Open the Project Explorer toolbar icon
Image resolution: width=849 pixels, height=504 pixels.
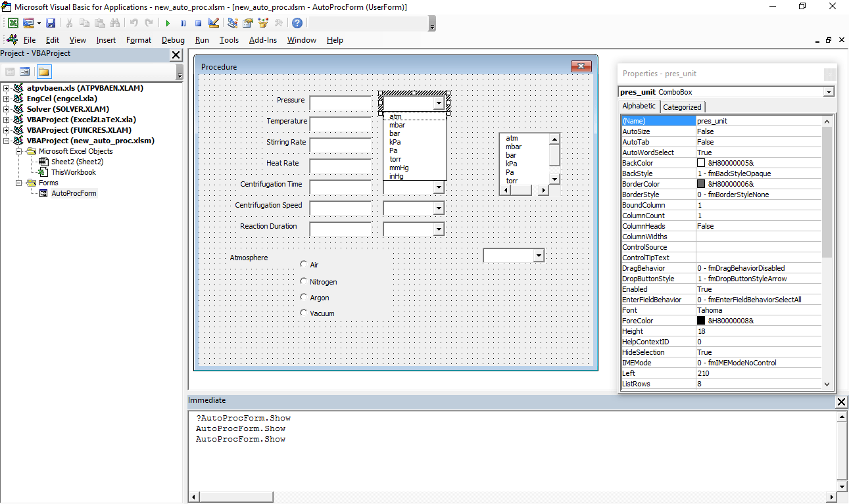(x=232, y=23)
